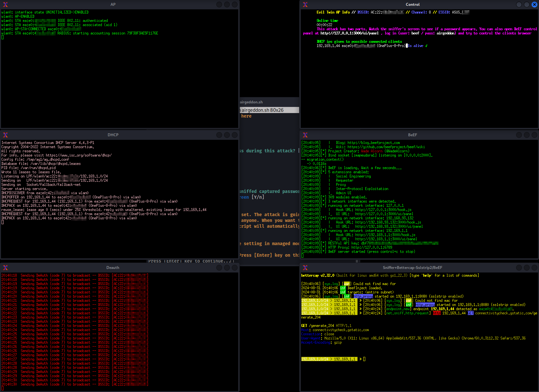Close the BeEF window
Viewport: 539px width, 392px height.
[534, 135]
